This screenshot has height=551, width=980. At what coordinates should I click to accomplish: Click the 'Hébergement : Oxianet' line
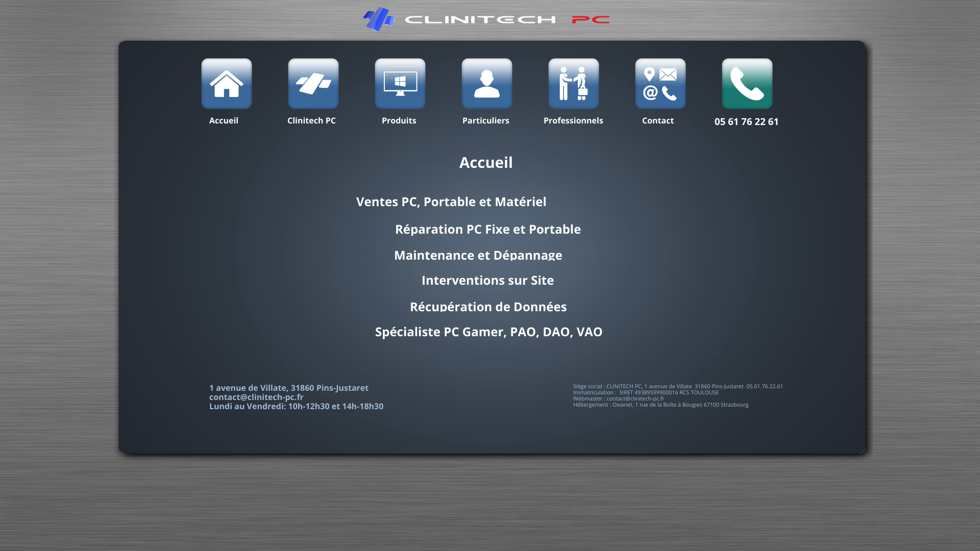(x=660, y=405)
